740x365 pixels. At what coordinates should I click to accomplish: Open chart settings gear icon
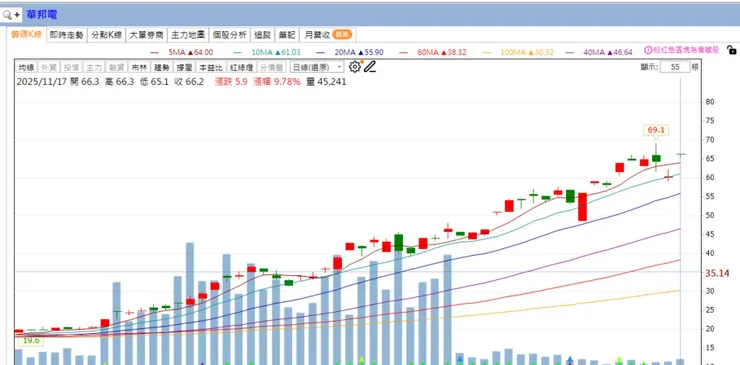(354, 67)
